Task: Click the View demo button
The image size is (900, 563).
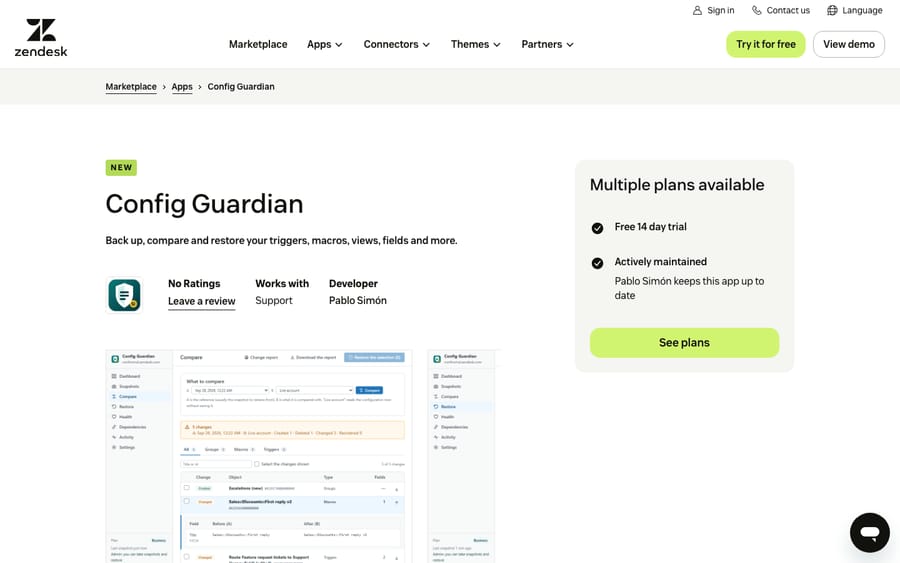Action: [849, 44]
